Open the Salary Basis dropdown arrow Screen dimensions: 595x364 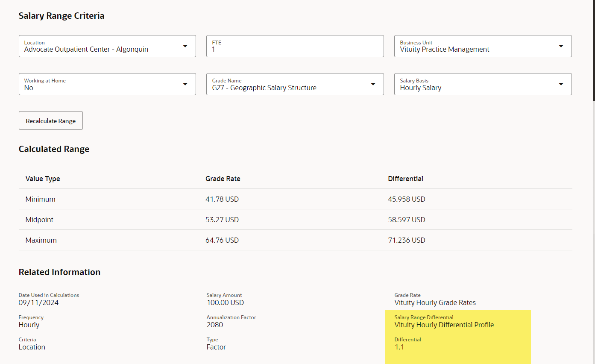coord(561,84)
